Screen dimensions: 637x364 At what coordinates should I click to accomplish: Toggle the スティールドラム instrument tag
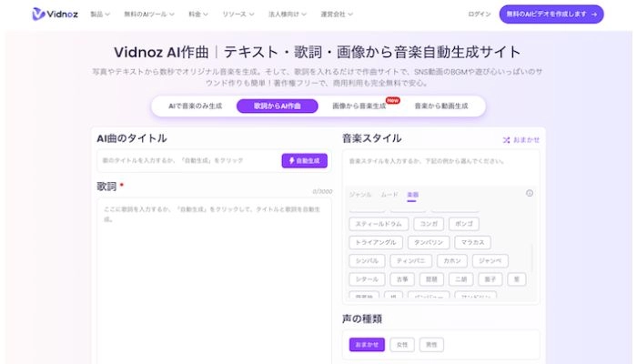(x=379, y=224)
